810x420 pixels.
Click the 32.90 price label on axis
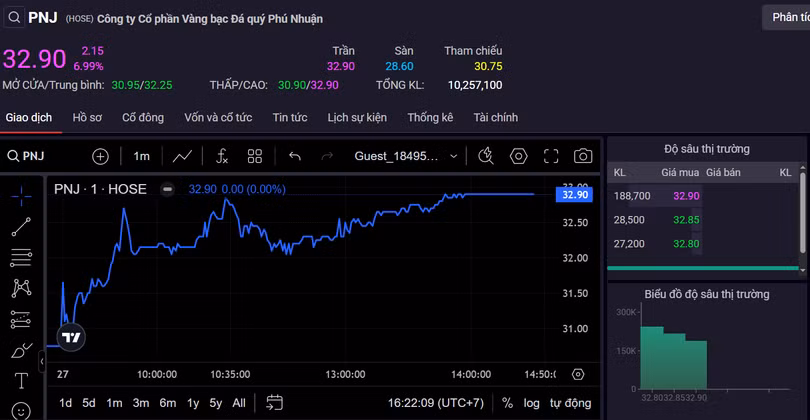pos(574,195)
